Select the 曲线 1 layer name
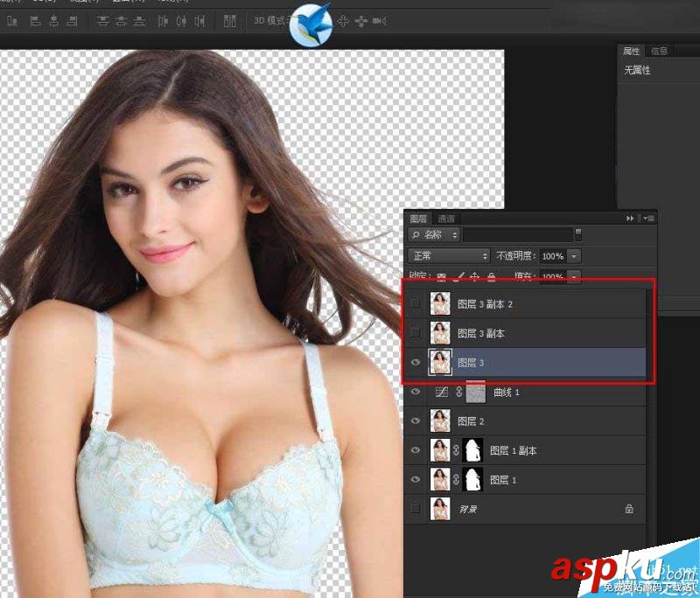 click(506, 393)
